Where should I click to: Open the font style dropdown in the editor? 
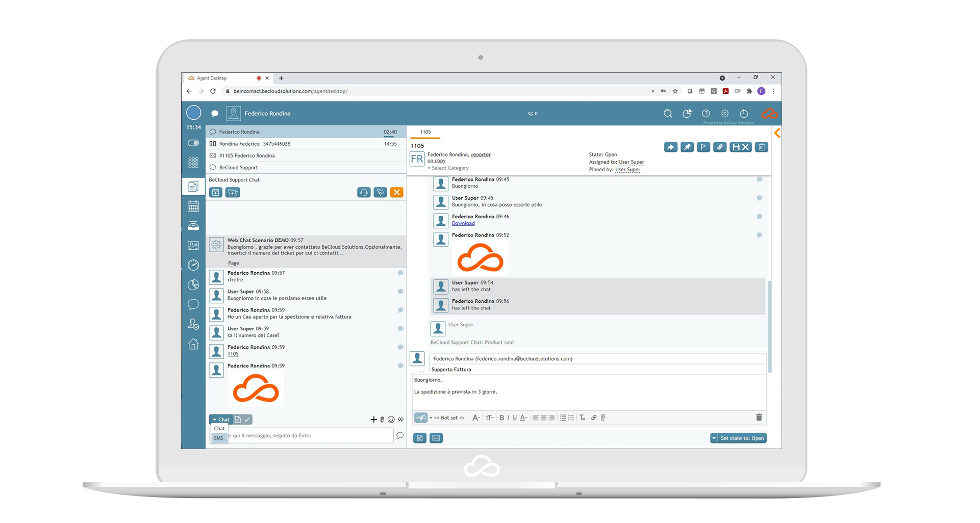tap(476, 418)
